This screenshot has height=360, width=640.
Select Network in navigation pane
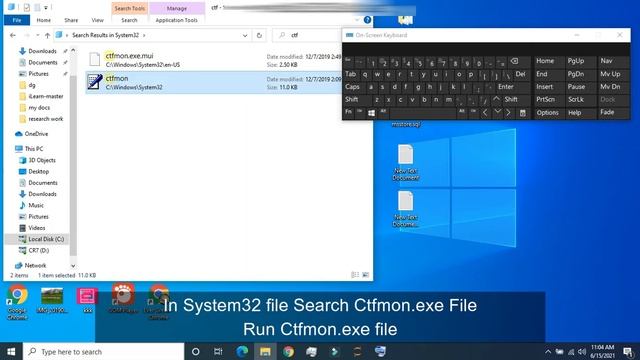tap(35, 265)
